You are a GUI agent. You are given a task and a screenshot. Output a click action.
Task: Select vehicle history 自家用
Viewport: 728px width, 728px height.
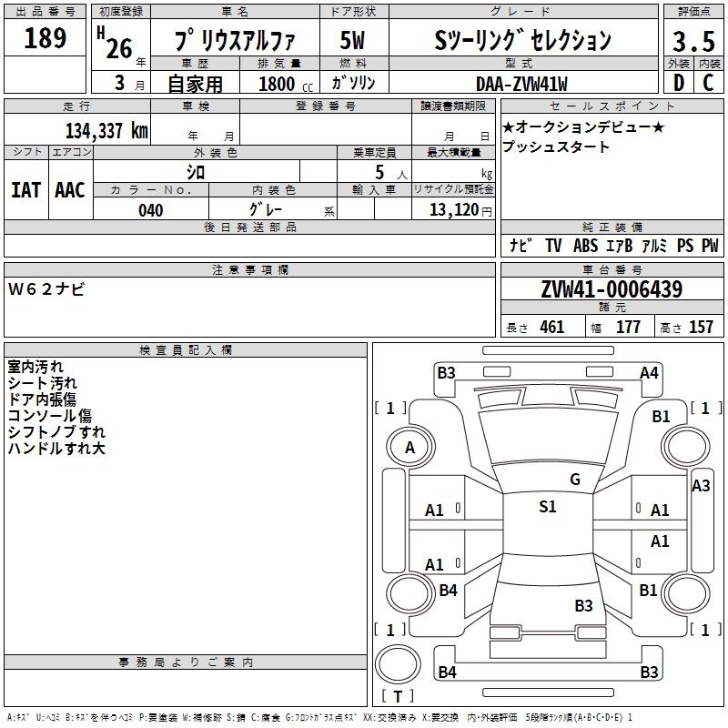click(195, 84)
